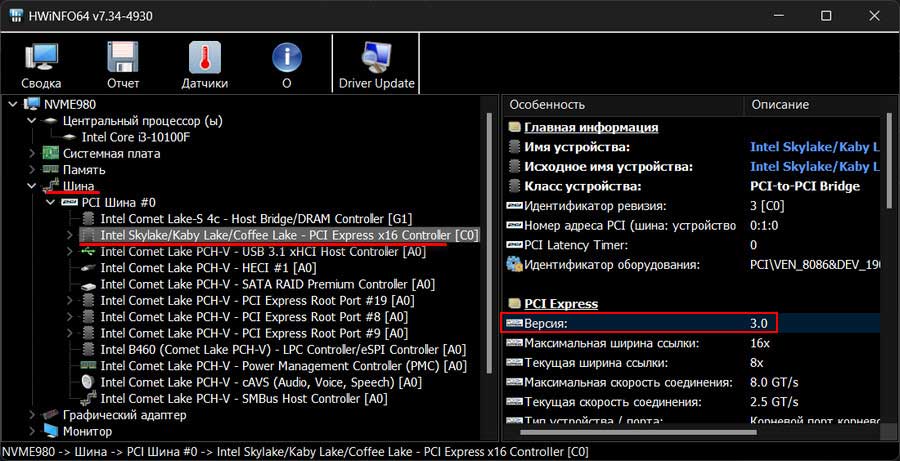The height and width of the screenshot is (461, 900).
Task: Click the Описание column header
Action: [x=812, y=104]
